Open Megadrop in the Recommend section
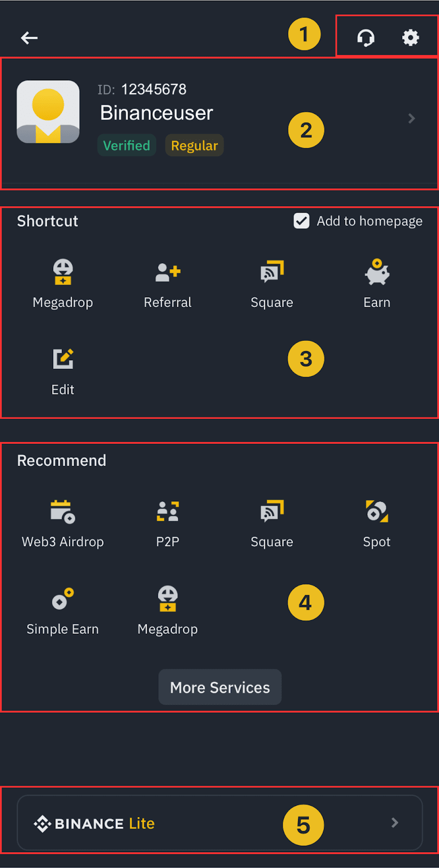 tap(168, 599)
